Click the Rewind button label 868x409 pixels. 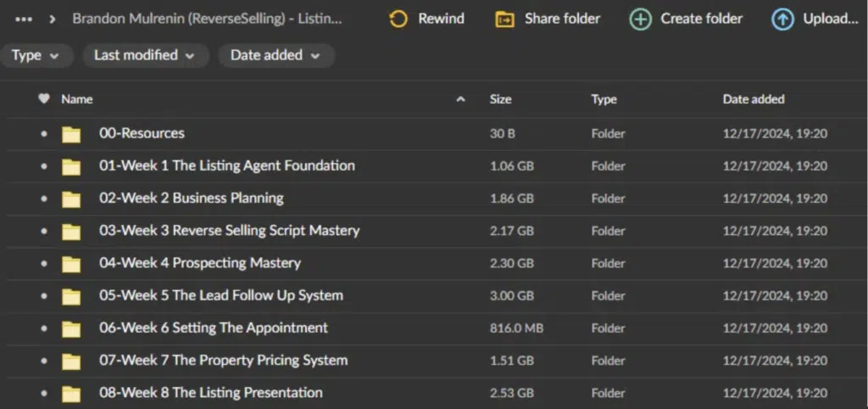pos(441,19)
